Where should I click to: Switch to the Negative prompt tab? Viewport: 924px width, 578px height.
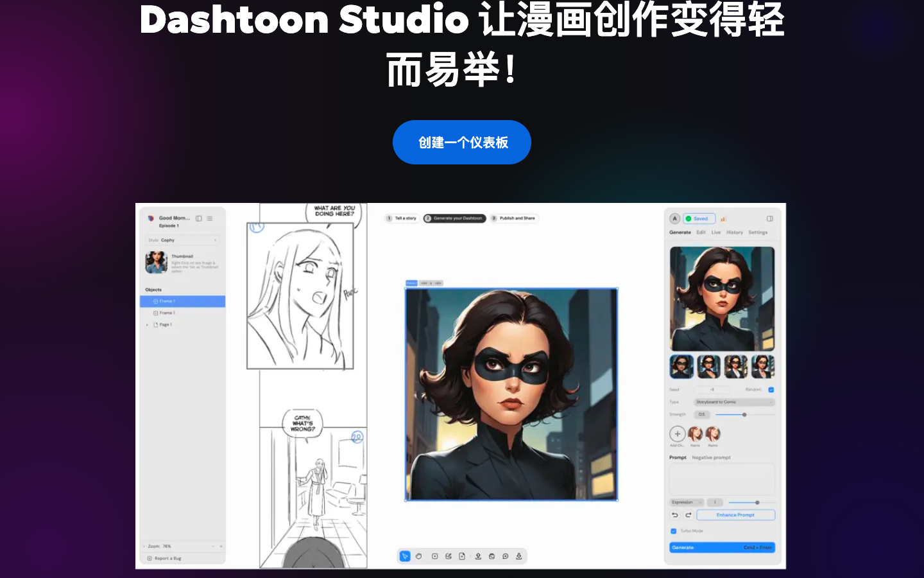712,458
